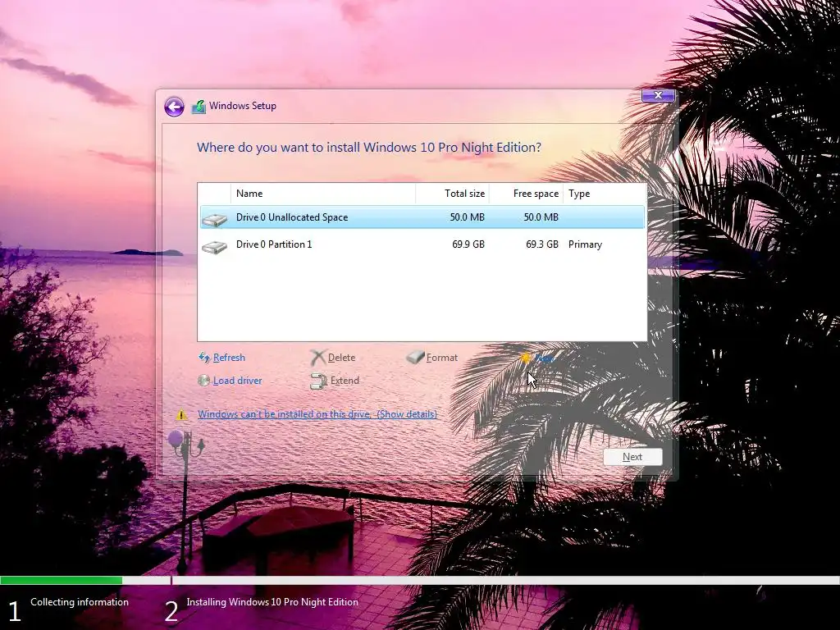Open the Windows can't be installed warning link
This screenshot has height=630, width=840.
(317, 414)
